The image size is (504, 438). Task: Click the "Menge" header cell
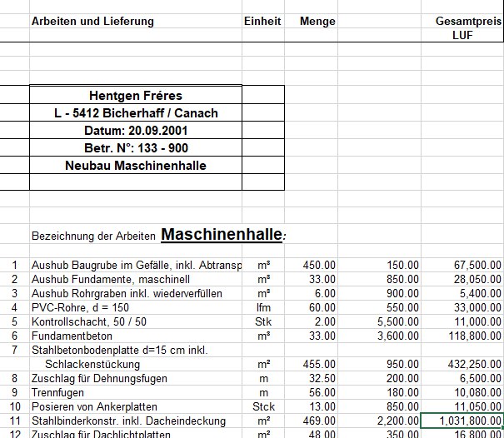317,22
